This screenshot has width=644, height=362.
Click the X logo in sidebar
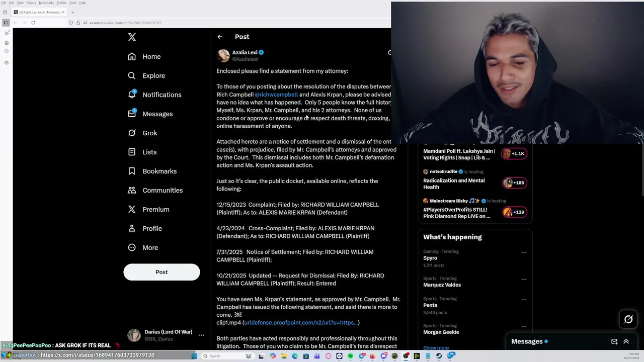pyautogui.click(x=132, y=37)
